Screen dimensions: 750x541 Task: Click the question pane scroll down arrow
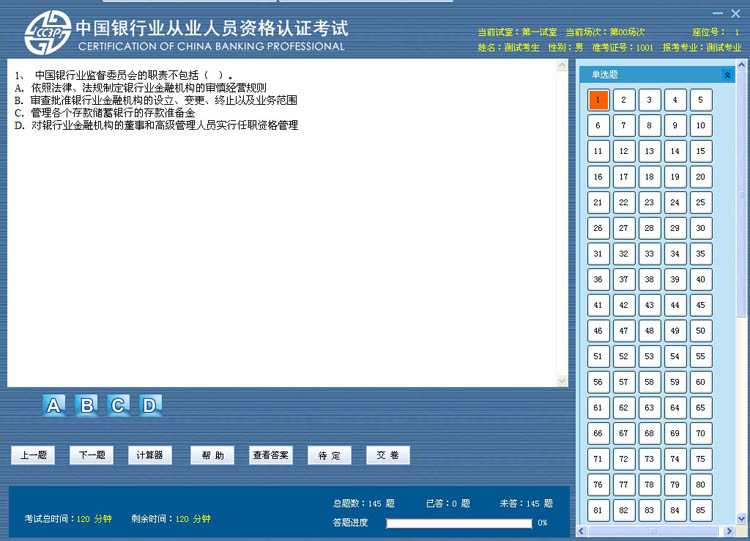point(562,381)
